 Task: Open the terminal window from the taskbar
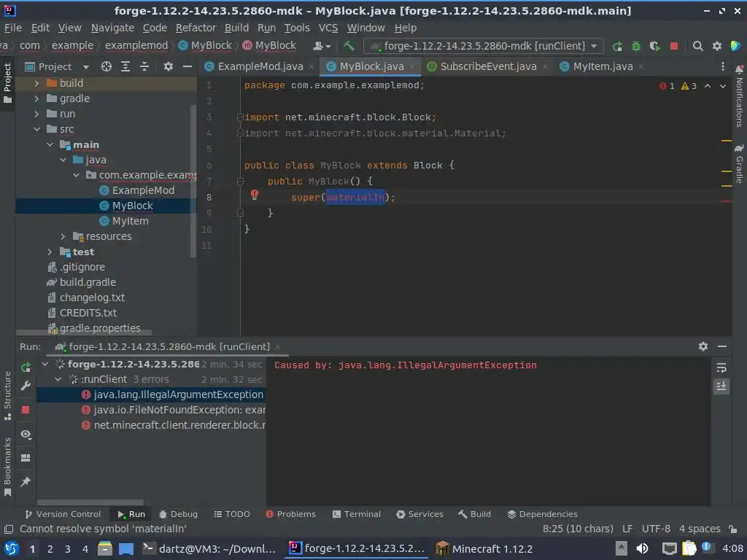(209, 548)
